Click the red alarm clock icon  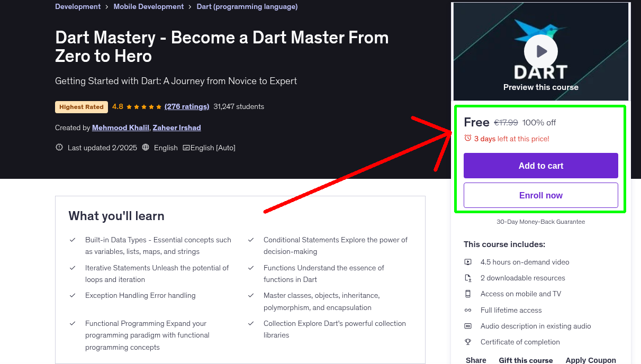click(x=467, y=137)
